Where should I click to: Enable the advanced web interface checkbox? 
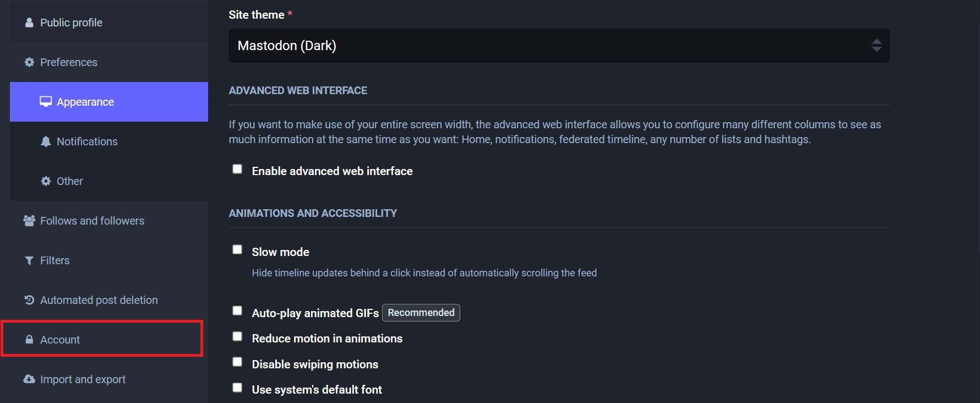click(237, 169)
